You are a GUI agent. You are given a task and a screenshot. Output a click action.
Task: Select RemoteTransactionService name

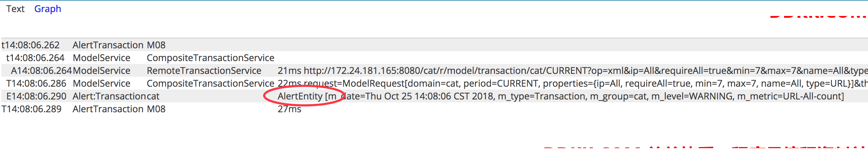tap(204, 71)
